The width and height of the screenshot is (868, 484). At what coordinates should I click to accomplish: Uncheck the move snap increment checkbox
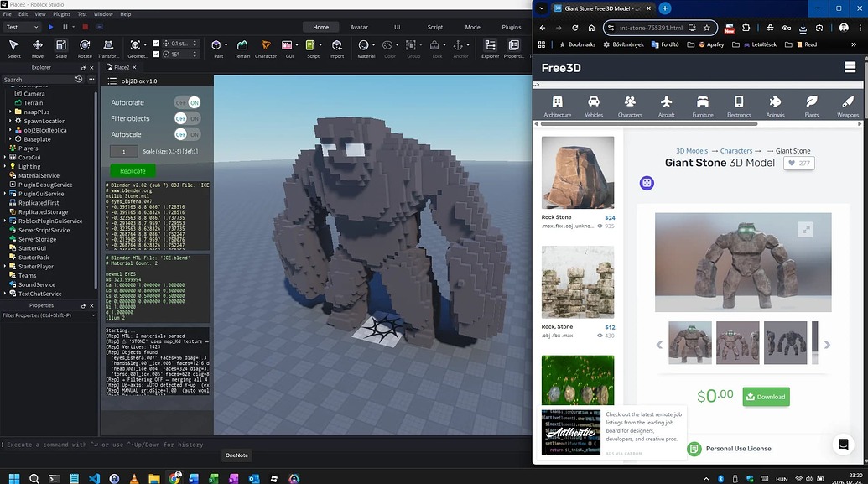tap(156, 43)
